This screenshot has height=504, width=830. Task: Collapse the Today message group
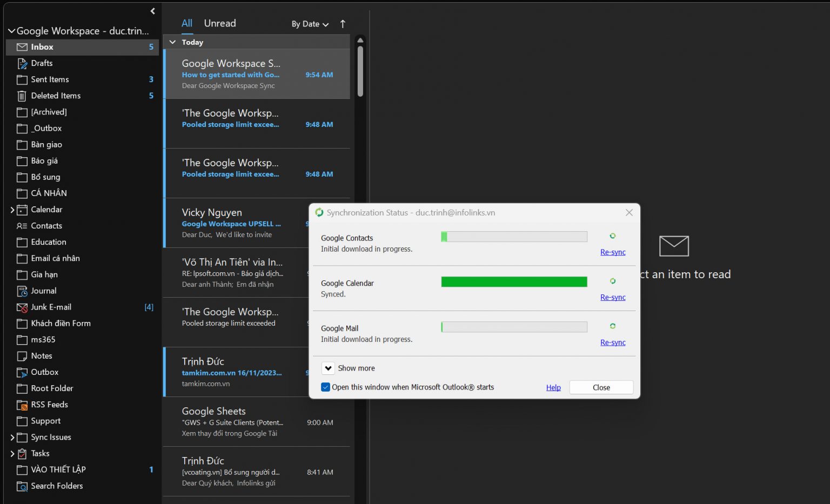(x=172, y=42)
